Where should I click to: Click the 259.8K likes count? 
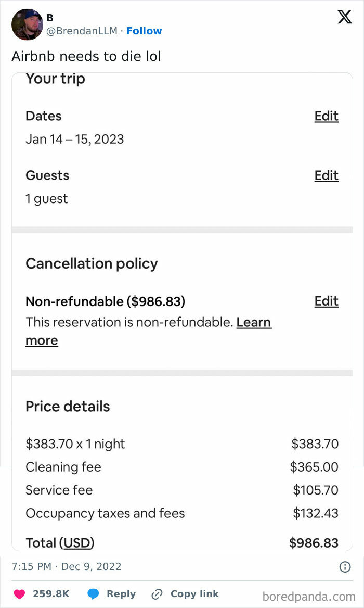click(51, 594)
